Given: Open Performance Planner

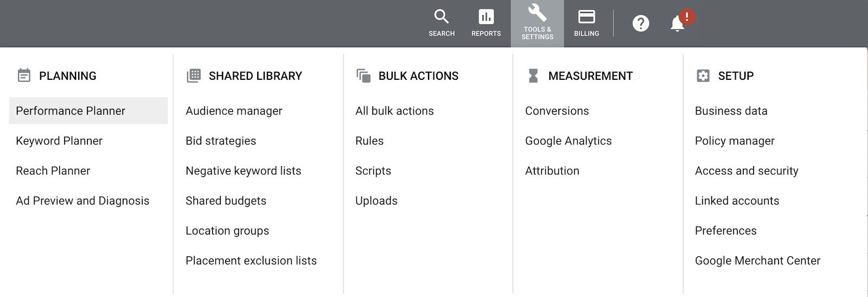Looking at the screenshot, I should click(88, 111).
